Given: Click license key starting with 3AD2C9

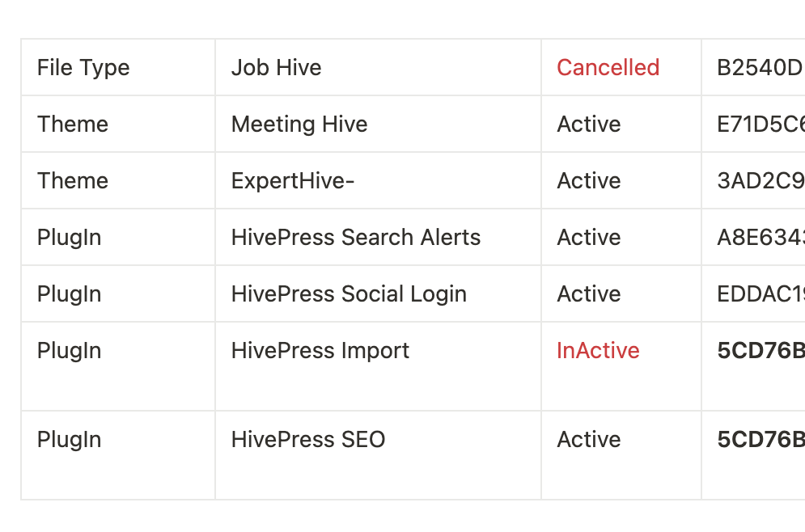Looking at the screenshot, I should coord(761,180).
